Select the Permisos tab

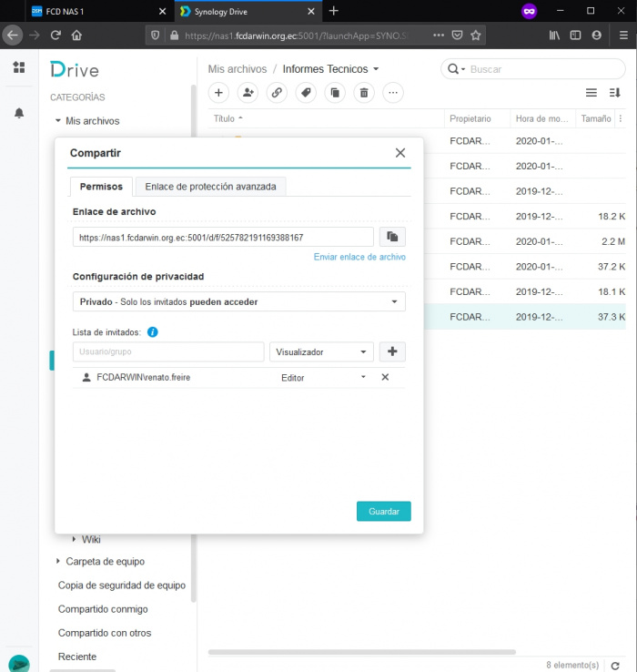(101, 187)
